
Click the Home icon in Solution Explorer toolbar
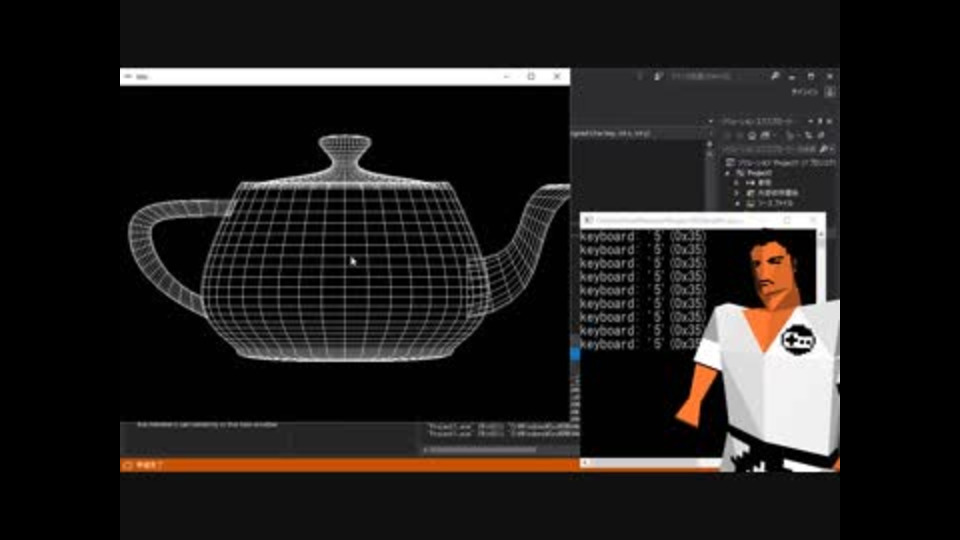click(x=752, y=135)
